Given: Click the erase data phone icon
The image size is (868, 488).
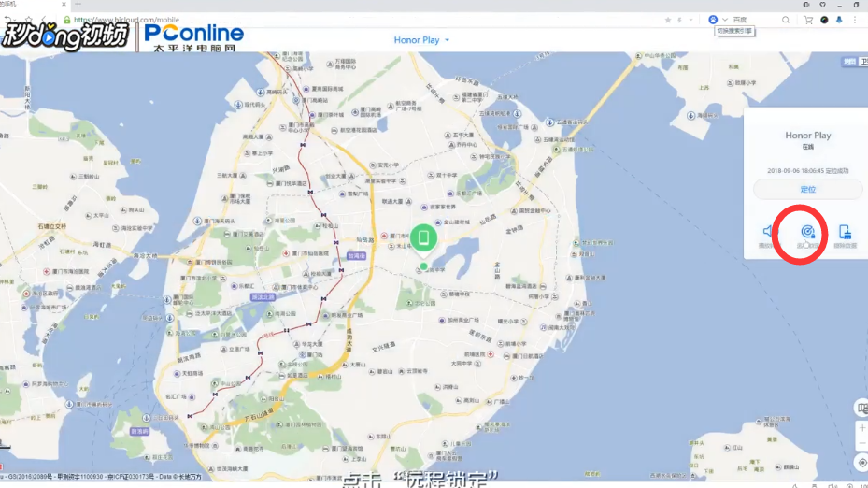Looking at the screenshot, I should (845, 232).
